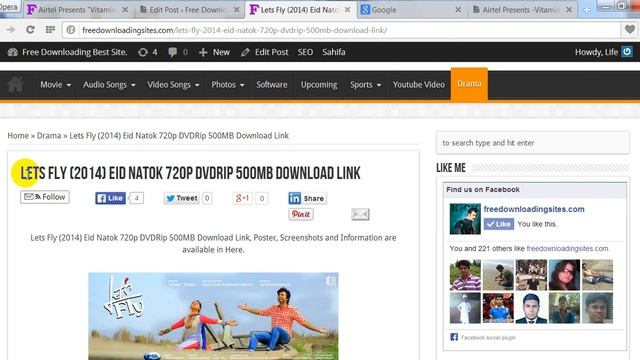This screenshot has height=360, width=640.
Task: Click the LinkedIn Share button
Action: click(307, 198)
